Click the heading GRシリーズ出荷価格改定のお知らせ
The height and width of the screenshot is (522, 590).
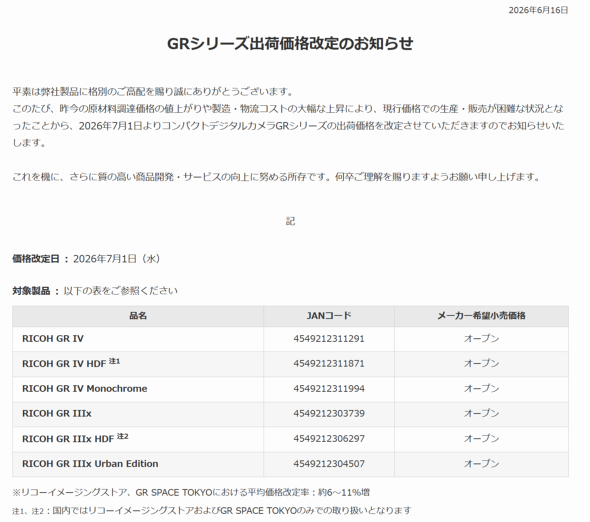(290, 44)
